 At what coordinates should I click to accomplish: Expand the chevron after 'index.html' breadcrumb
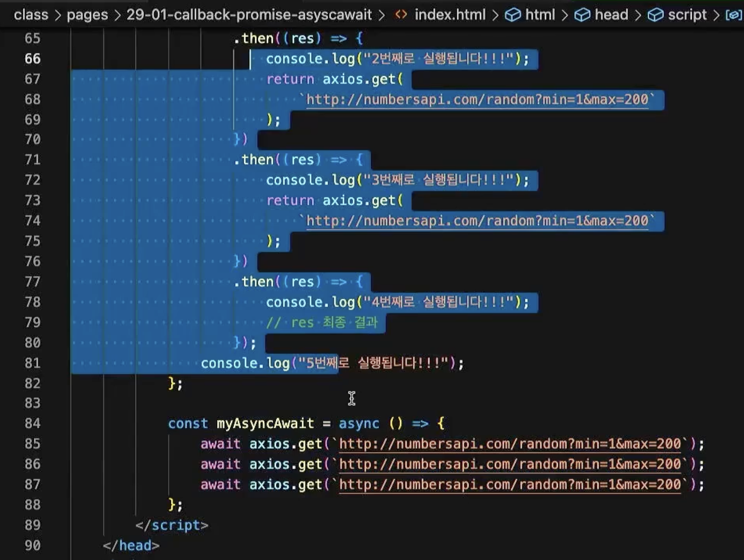495,16
